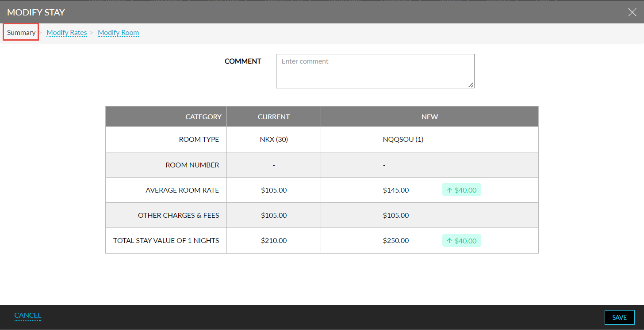Screen dimensions: 644x330
Task: Click the CATEGORY column header
Action: pyautogui.click(x=203, y=117)
